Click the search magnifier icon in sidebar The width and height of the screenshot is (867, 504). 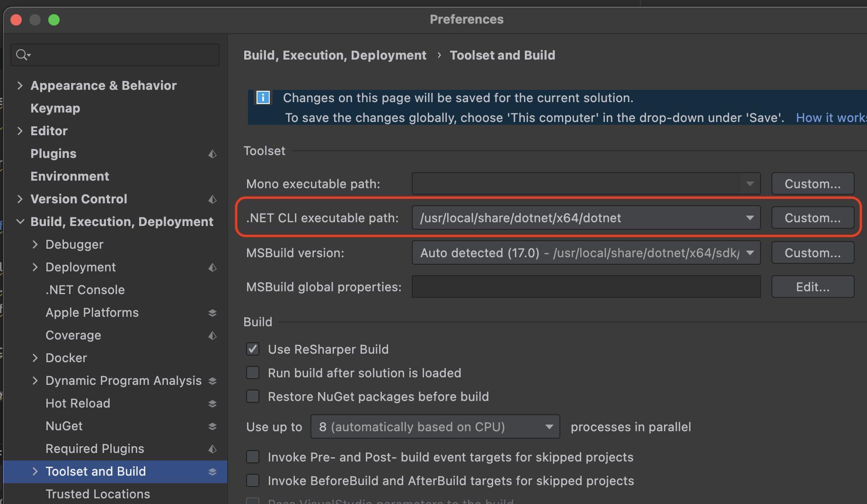(22, 55)
